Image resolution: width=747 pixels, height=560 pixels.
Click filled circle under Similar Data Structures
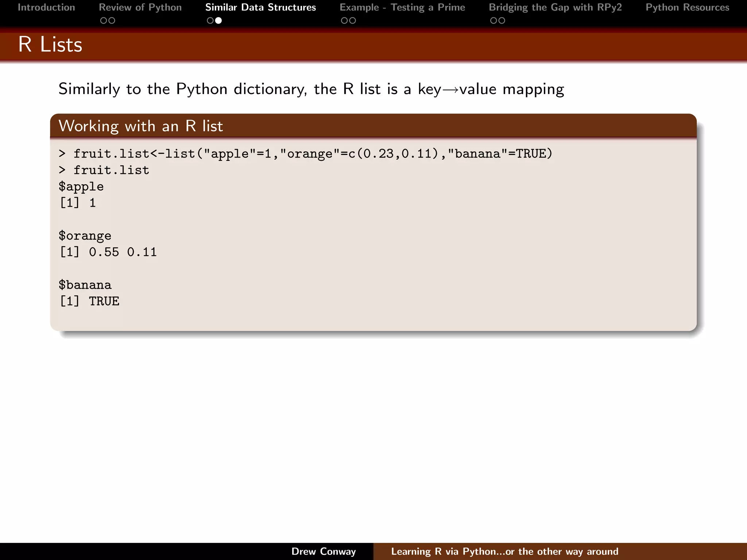tap(218, 21)
